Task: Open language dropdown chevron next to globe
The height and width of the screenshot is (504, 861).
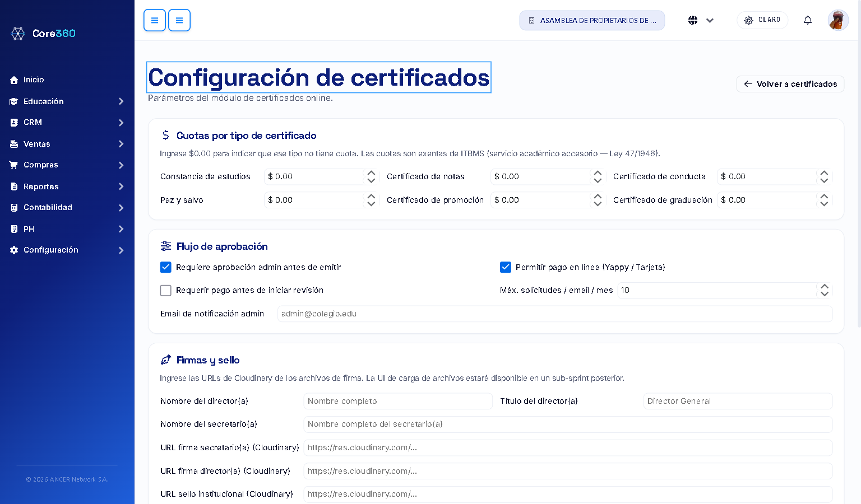Action: point(710,20)
